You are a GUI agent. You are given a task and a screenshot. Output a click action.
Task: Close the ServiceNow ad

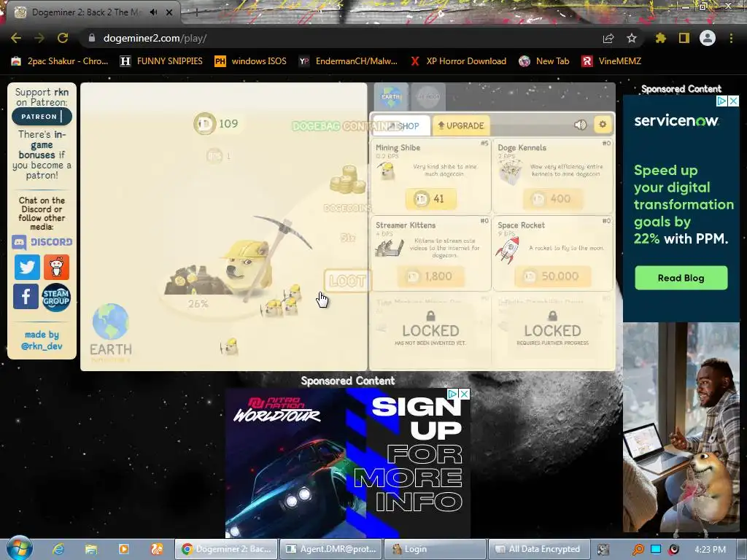point(734,101)
